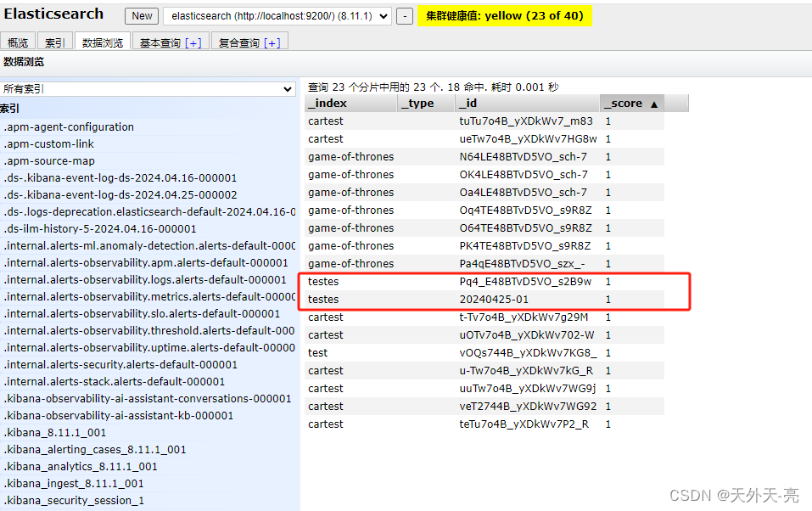Open cartest row veT2744B_yXDkWv7WG92
Image resolution: width=812 pixels, height=511 pixels.
pos(484,407)
